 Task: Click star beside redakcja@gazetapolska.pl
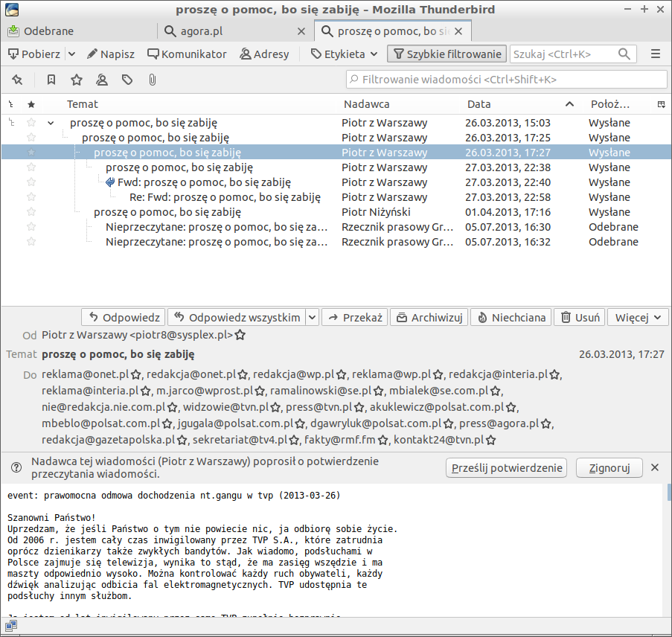click(x=182, y=440)
